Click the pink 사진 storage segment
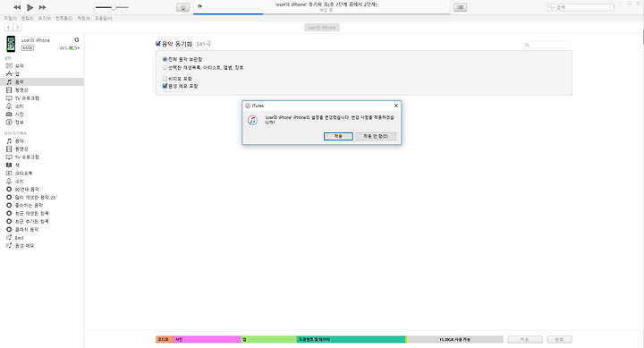 pos(207,339)
